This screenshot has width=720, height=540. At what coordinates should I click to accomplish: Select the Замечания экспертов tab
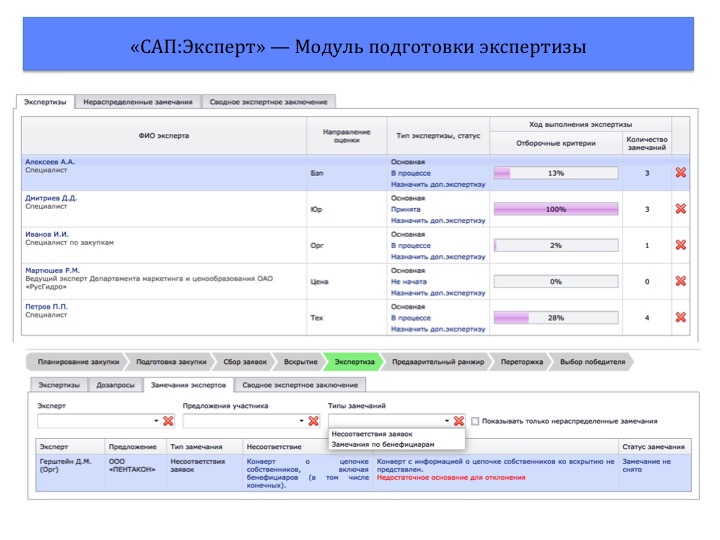[188, 385]
